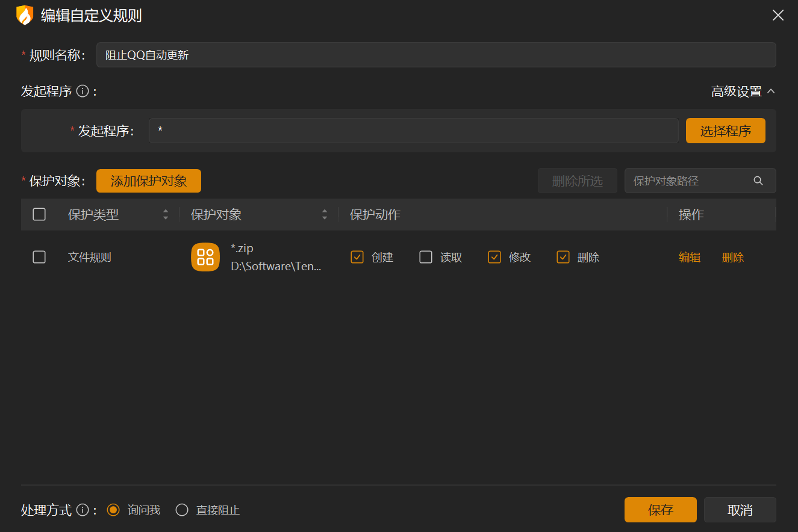The image size is (798, 532).
Task: Select the 文件规则 row checkbox
Action: tap(39, 258)
